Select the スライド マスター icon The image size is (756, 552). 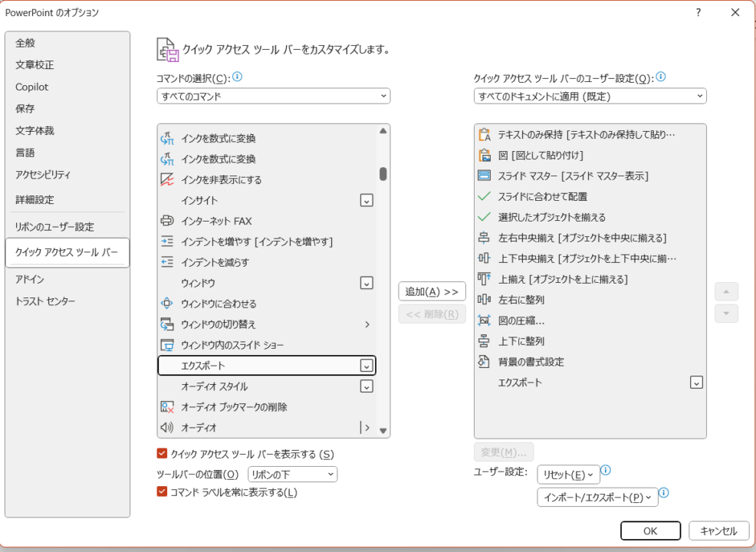point(484,176)
